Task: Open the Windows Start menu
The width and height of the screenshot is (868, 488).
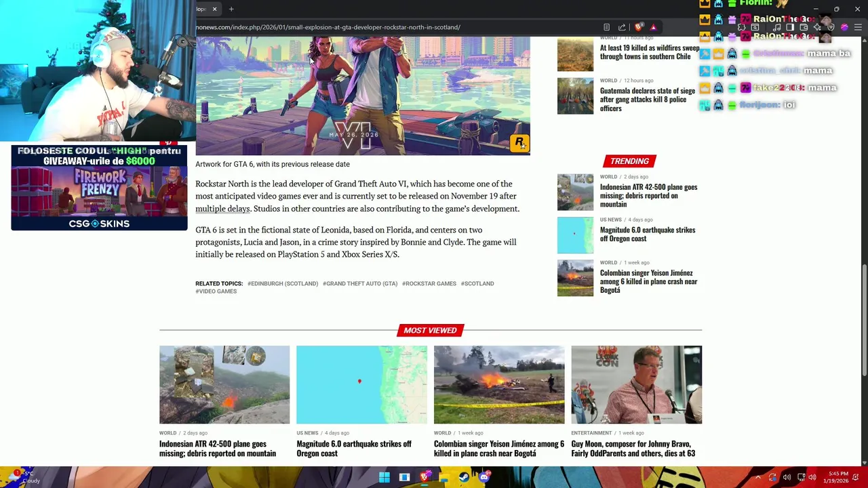Action: pyautogui.click(x=384, y=477)
